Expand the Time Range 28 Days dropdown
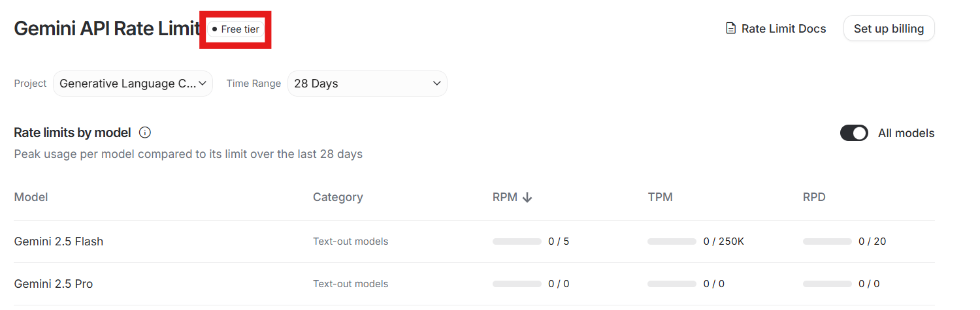Image resolution: width=980 pixels, height=310 pixels. (x=367, y=84)
